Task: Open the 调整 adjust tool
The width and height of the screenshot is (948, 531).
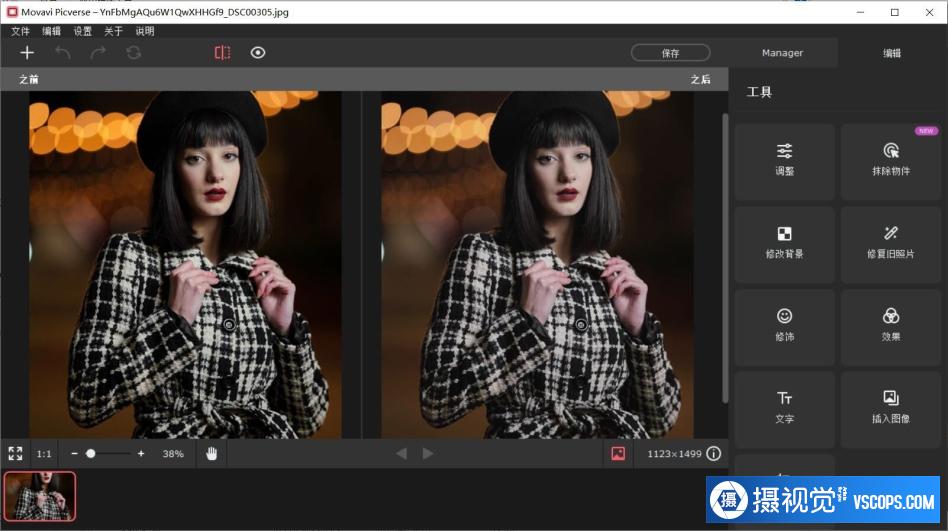Action: (x=784, y=161)
